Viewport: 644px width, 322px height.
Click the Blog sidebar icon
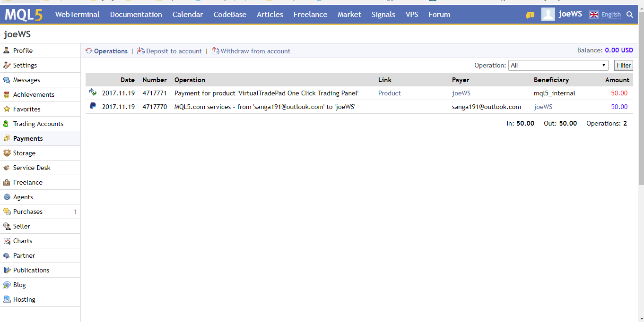[x=7, y=285]
